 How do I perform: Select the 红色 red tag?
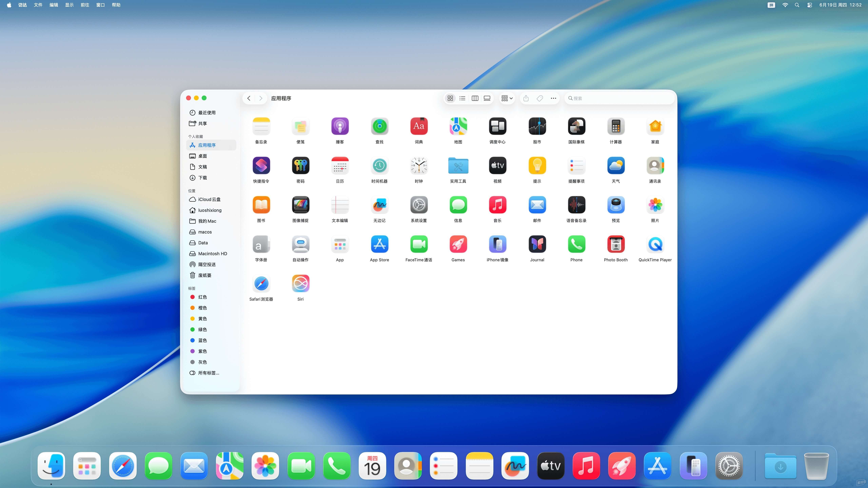211,297
